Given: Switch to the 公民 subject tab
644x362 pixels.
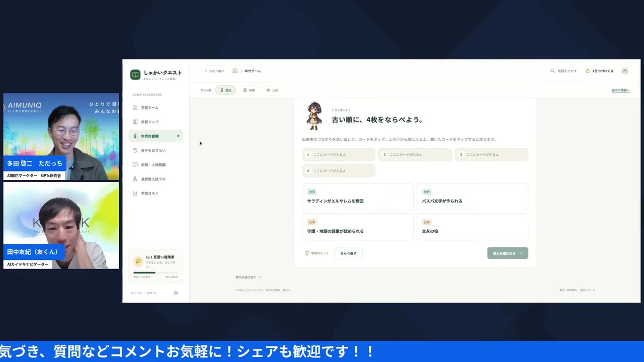Looking at the screenshot, I should tap(272, 90).
